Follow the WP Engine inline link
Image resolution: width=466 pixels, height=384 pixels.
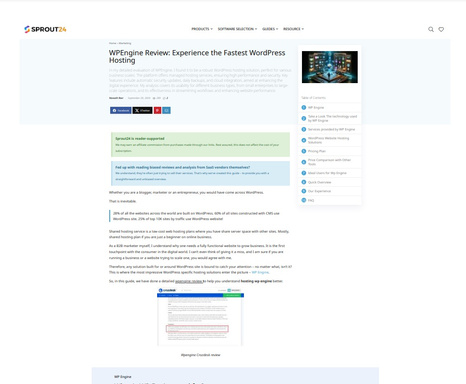coord(260,272)
